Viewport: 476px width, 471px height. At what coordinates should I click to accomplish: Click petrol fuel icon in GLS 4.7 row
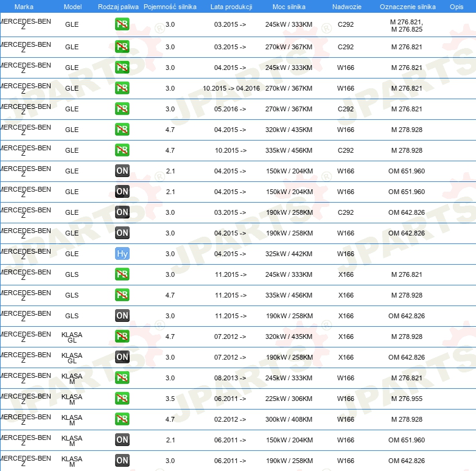122,295
